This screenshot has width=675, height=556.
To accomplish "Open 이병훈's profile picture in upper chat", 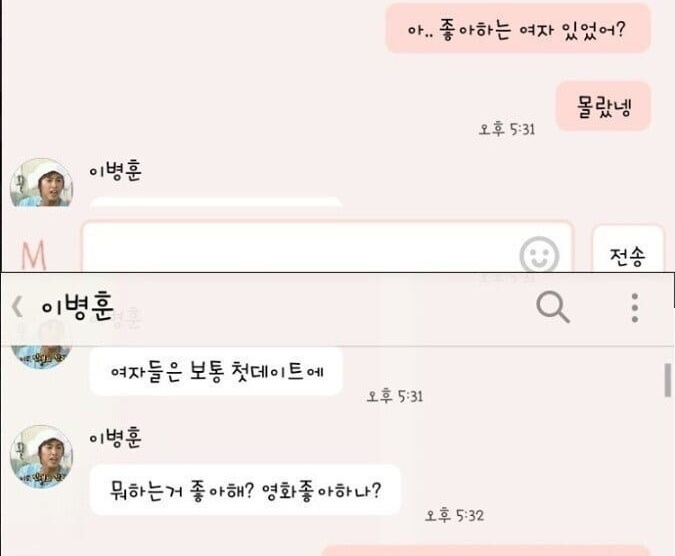I will 41,183.
